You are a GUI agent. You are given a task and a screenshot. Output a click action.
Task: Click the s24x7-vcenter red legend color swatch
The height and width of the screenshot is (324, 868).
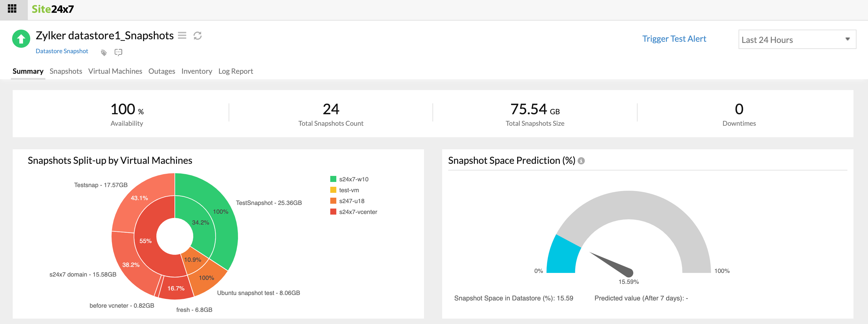click(x=333, y=212)
